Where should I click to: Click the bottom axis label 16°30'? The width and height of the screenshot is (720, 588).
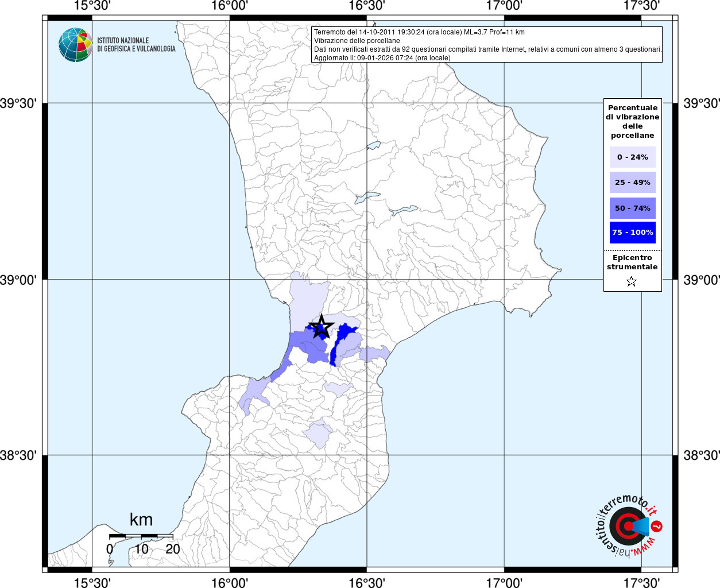click(366, 583)
